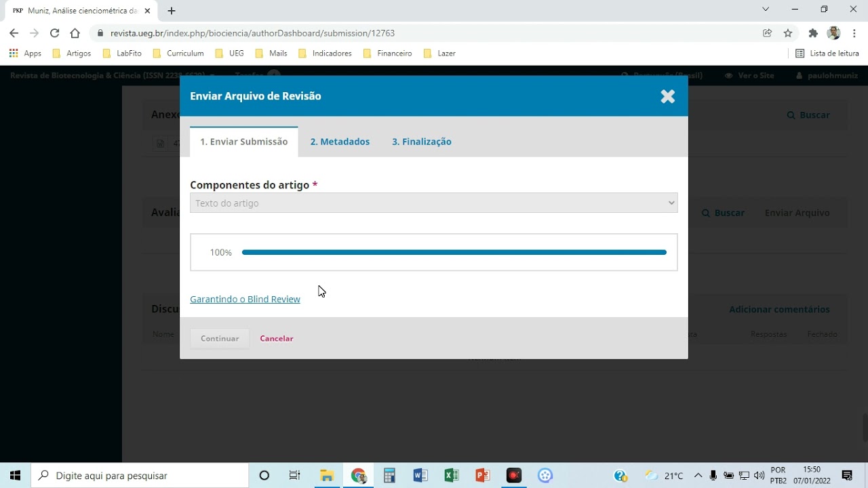The image size is (868, 488).
Task: Go back in browser history
Action: (x=14, y=33)
